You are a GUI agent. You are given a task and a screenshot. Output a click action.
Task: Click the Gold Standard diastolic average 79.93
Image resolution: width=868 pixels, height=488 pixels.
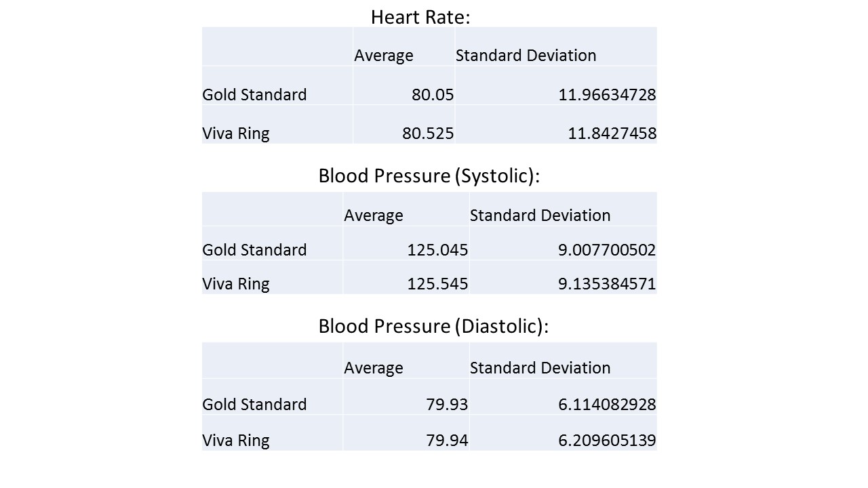(x=448, y=404)
